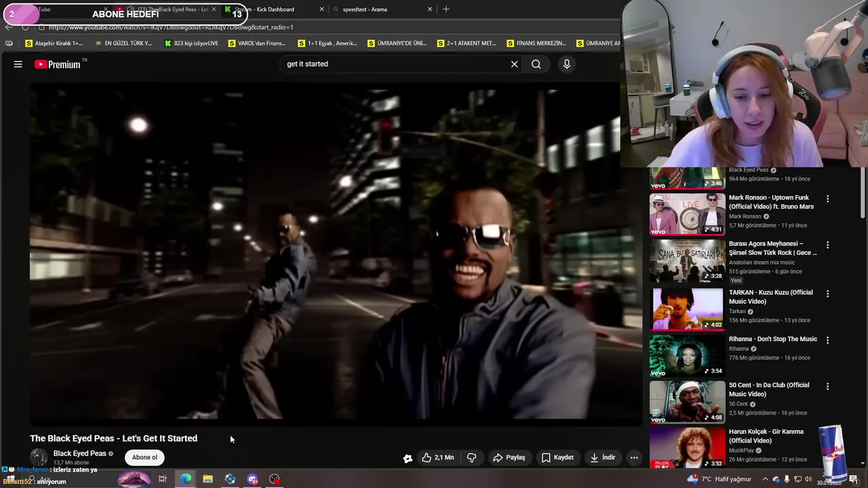Open options for Mark Ronson Uptown Funk
The width and height of the screenshot is (868, 488).
click(x=827, y=199)
